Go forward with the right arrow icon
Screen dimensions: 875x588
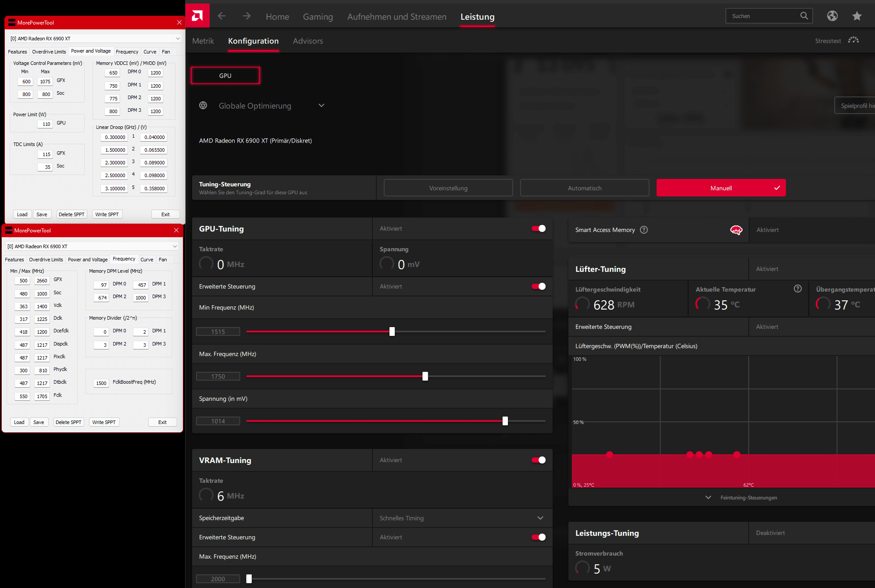247,16
